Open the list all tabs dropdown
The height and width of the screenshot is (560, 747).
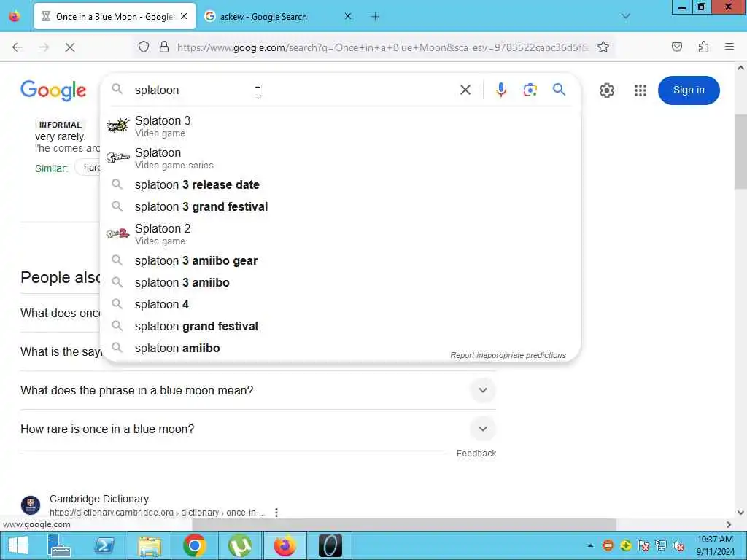(625, 17)
